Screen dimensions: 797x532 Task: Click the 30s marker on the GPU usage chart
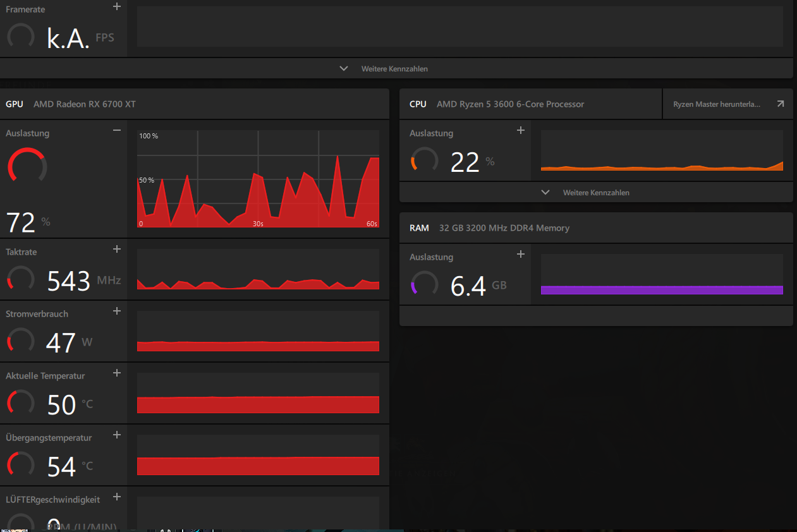click(x=258, y=224)
